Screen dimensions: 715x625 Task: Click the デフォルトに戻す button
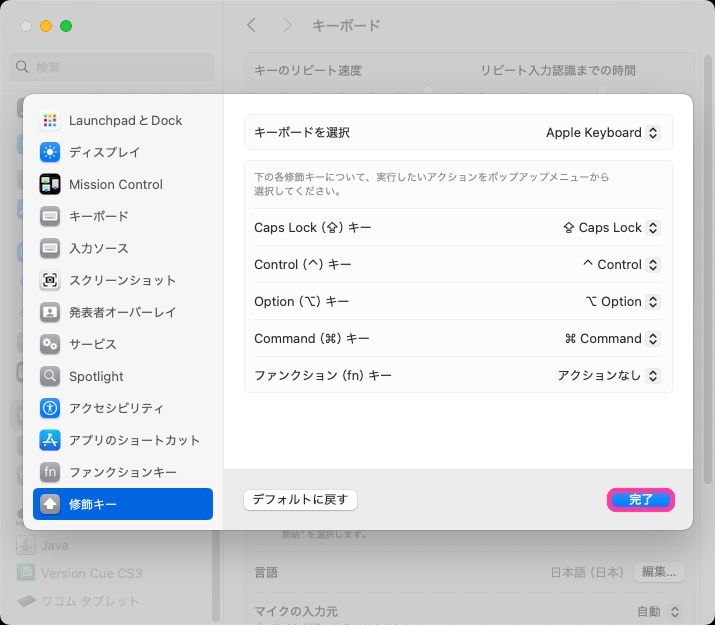(300, 500)
